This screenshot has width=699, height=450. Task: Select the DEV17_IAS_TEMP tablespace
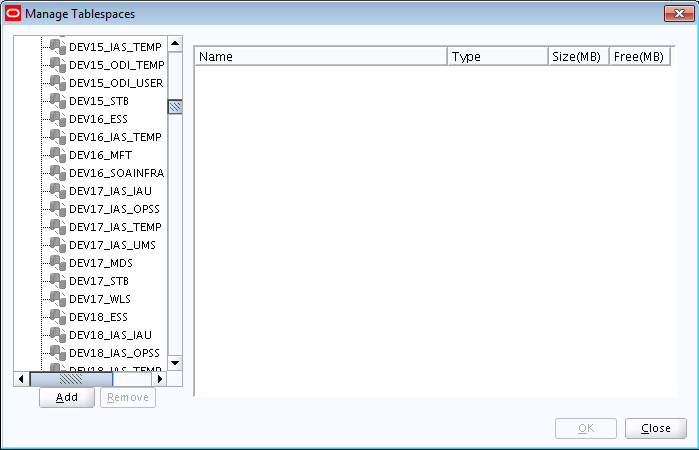[115, 227]
